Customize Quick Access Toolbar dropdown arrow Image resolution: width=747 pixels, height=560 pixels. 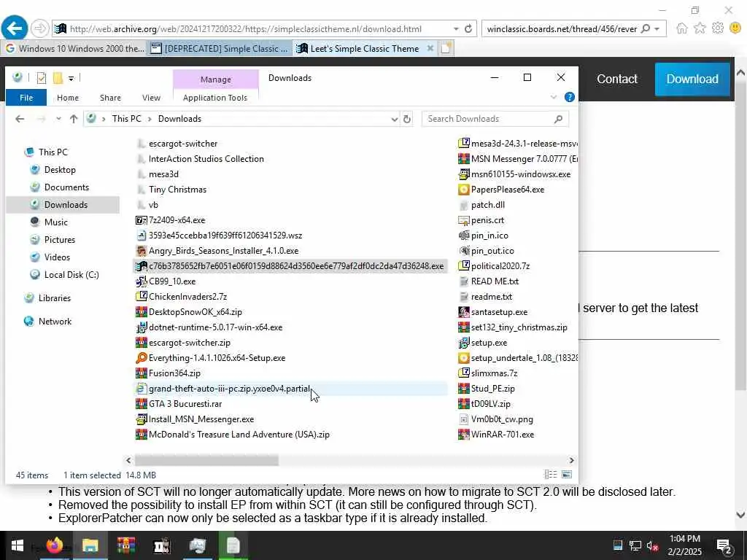[71, 78]
